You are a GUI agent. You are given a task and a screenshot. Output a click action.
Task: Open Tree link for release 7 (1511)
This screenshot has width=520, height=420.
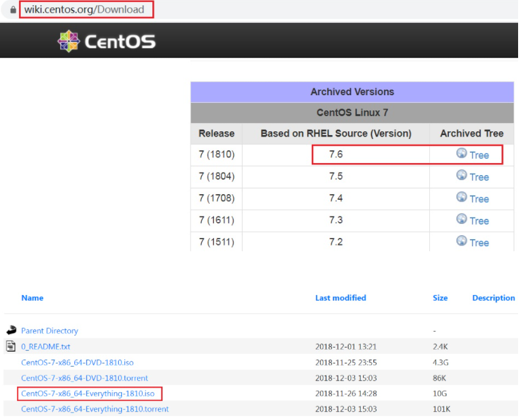click(x=479, y=242)
